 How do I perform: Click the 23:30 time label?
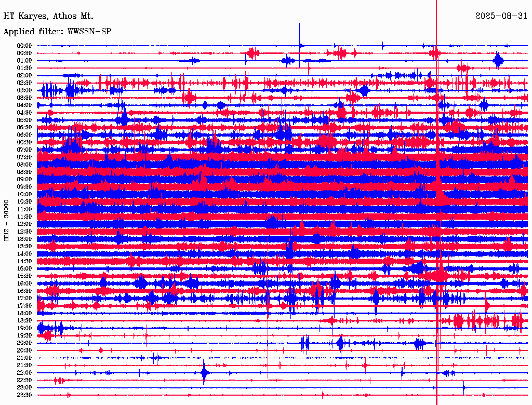24,395
